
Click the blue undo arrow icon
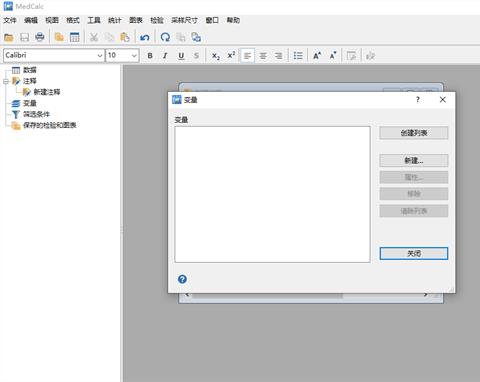[x=145, y=37]
